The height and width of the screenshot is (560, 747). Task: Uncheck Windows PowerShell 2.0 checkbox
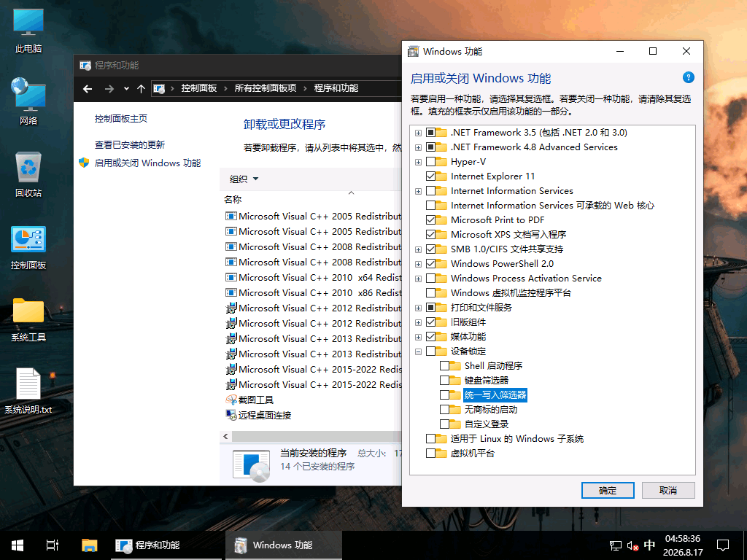(x=430, y=264)
